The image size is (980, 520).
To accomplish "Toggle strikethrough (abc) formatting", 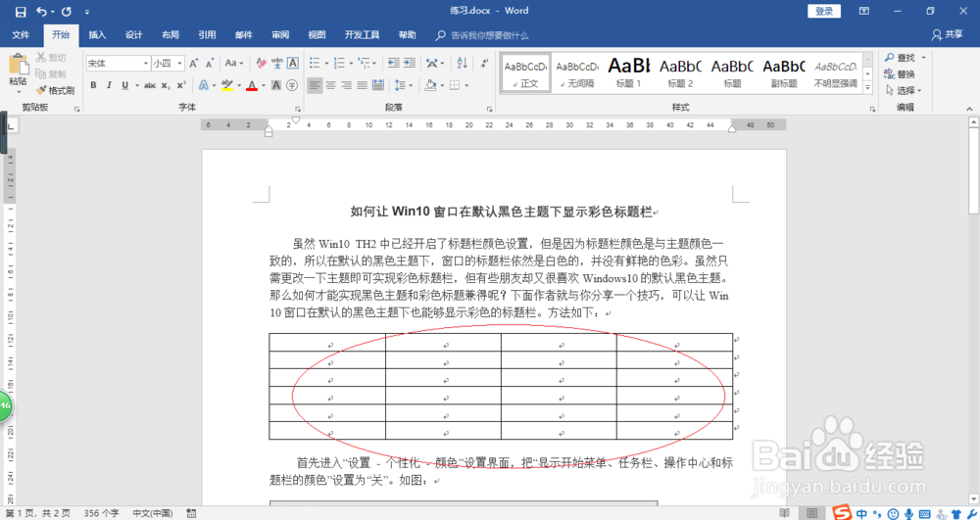I will click(x=149, y=85).
